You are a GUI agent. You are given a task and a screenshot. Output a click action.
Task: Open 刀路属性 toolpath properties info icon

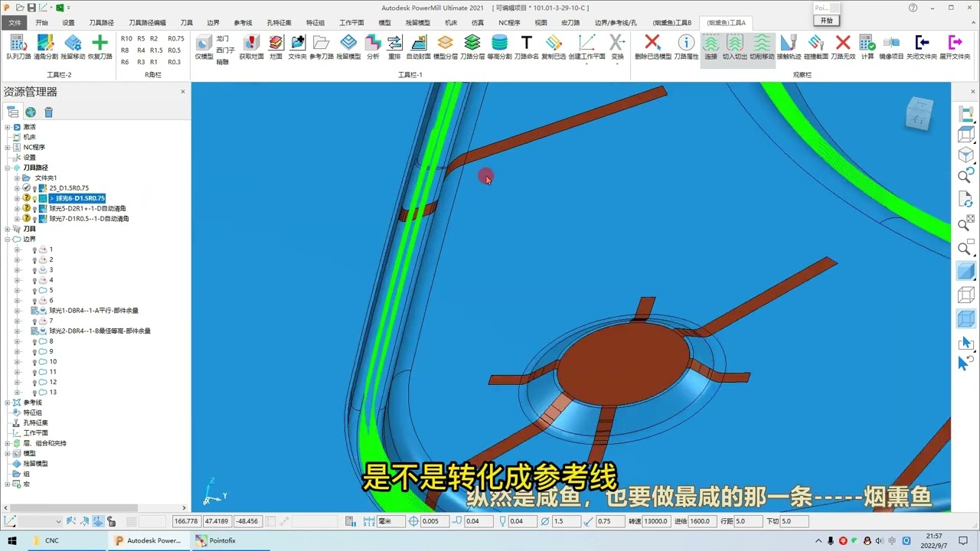[x=686, y=47]
